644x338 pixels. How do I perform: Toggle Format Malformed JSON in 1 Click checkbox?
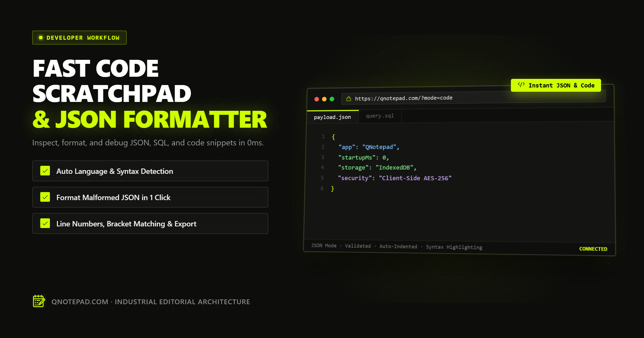[45, 197]
